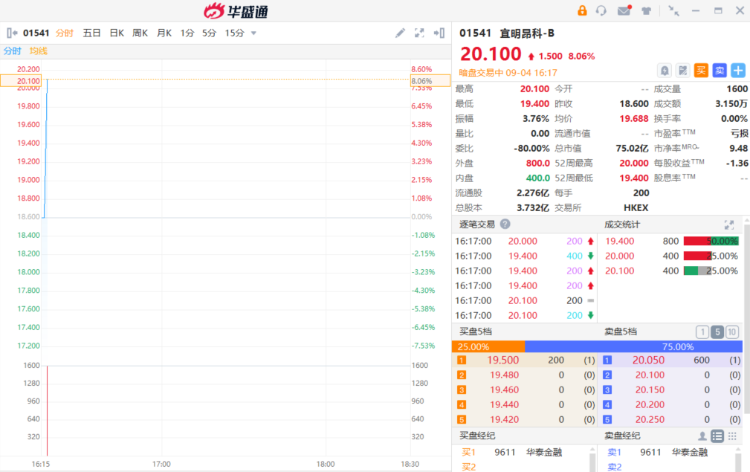Click help icon next to 逐笔交易
This screenshot has width=750, height=472.
click(x=505, y=224)
